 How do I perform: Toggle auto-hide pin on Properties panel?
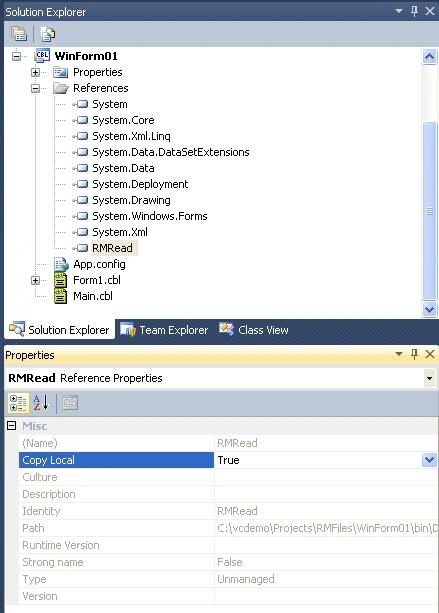point(414,354)
